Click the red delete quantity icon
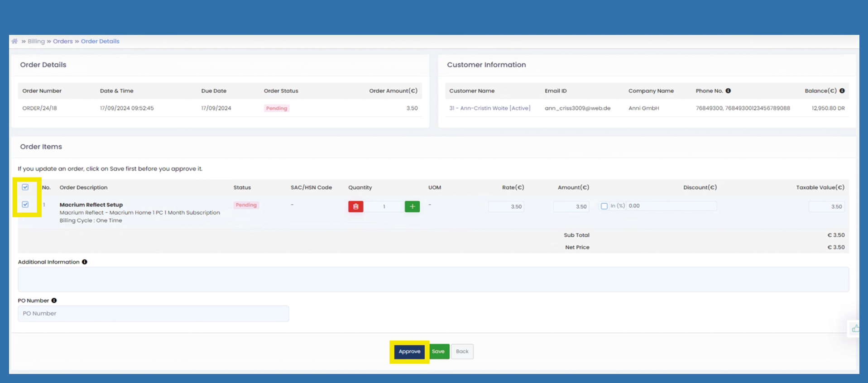This screenshot has width=868, height=383. click(355, 206)
